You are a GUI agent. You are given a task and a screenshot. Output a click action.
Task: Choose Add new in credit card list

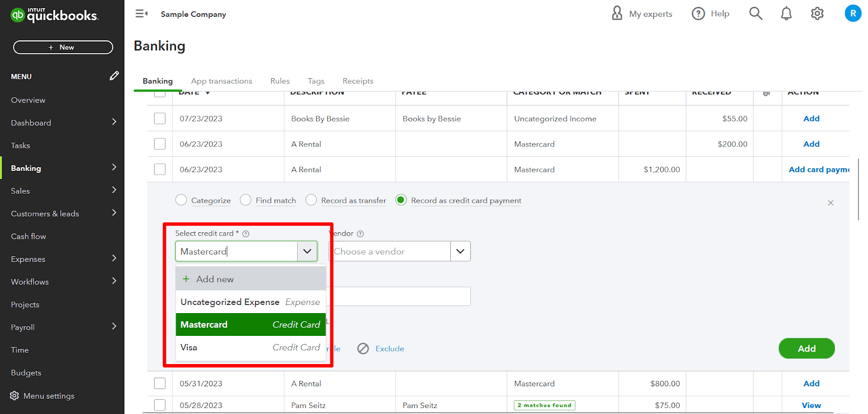click(x=251, y=279)
